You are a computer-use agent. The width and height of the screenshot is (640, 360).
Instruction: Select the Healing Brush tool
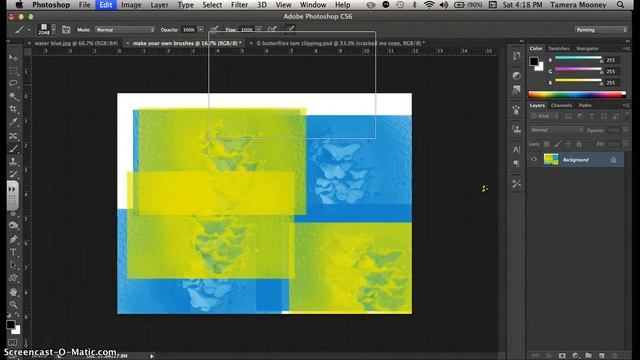coord(13,135)
